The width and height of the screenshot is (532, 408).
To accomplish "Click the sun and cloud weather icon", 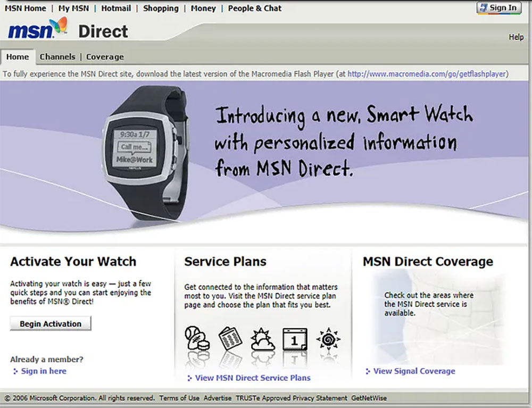I will (x=262, y=339).
